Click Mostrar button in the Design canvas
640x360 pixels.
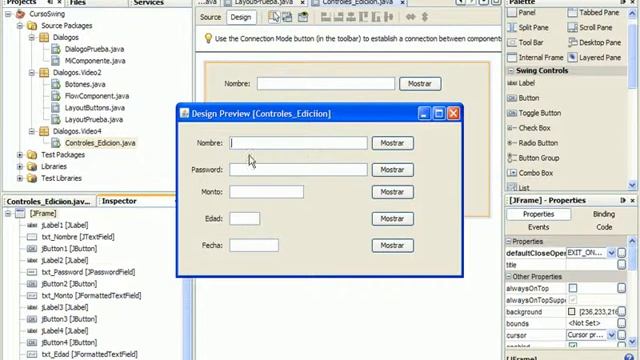(420, 84)
